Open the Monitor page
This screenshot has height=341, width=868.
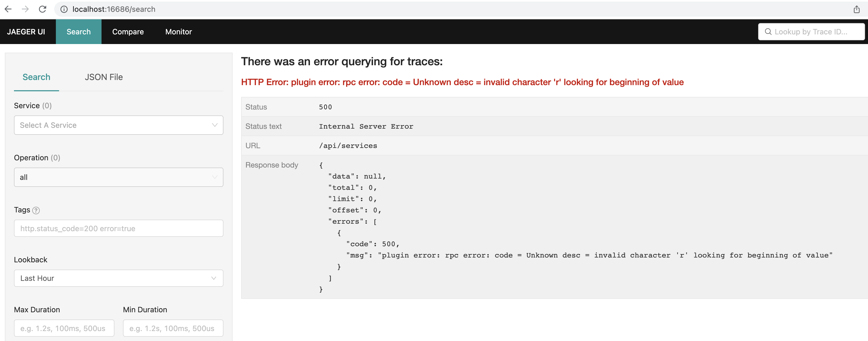point(178,31)
